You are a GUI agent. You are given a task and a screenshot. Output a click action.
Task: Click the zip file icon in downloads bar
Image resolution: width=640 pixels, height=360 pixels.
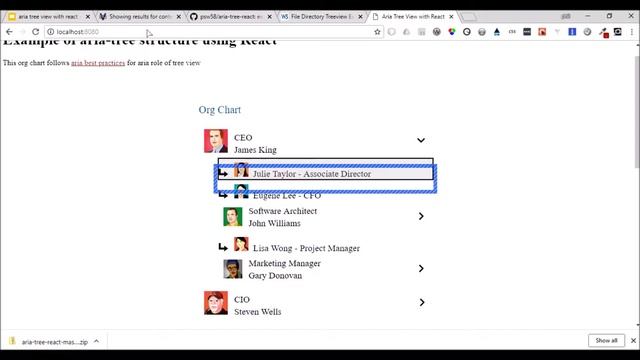click(x=12, y=341)
